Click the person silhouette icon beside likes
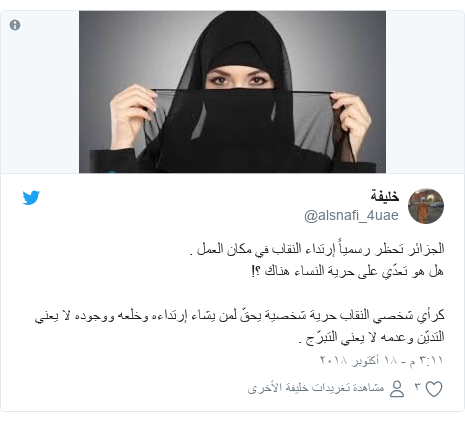Screen dimensions: 465x421 pos(397,389)
